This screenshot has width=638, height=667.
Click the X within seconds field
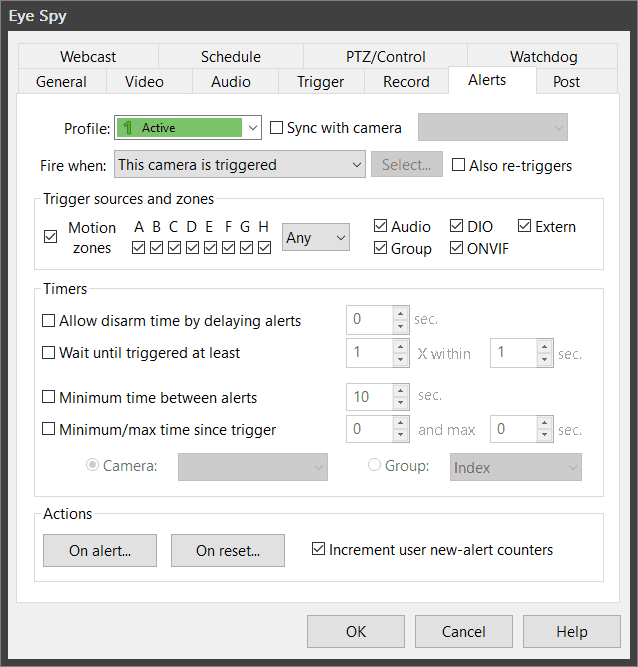(x=514, y=353)
